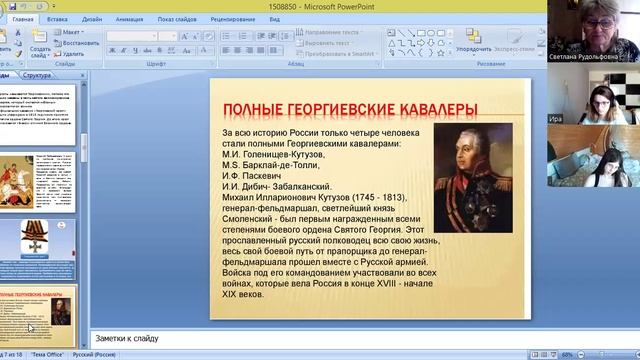Click the decrease list level icon
The height and width of the screenshot is (360, 640).
(x=261, y=36)
